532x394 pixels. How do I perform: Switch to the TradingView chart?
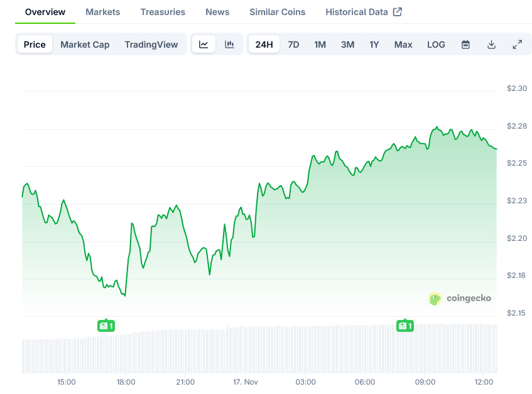pos(151,45)
